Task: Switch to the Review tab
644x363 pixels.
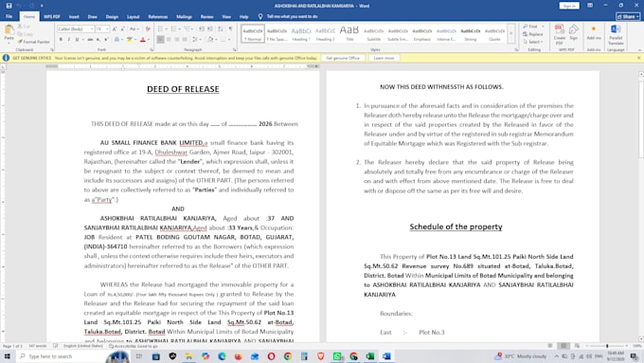Action: click(207, 17)
